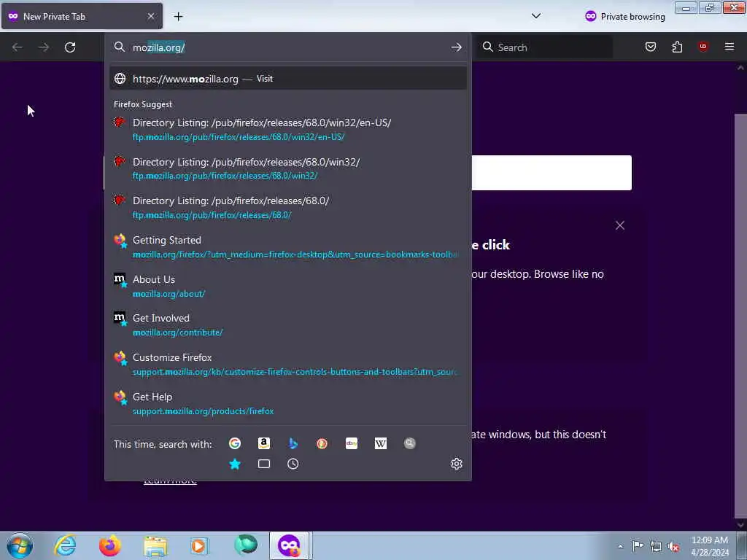The height and width of the screenshot is (560, 747).
Task: Search this time with Bing
Action: point(293,444)
